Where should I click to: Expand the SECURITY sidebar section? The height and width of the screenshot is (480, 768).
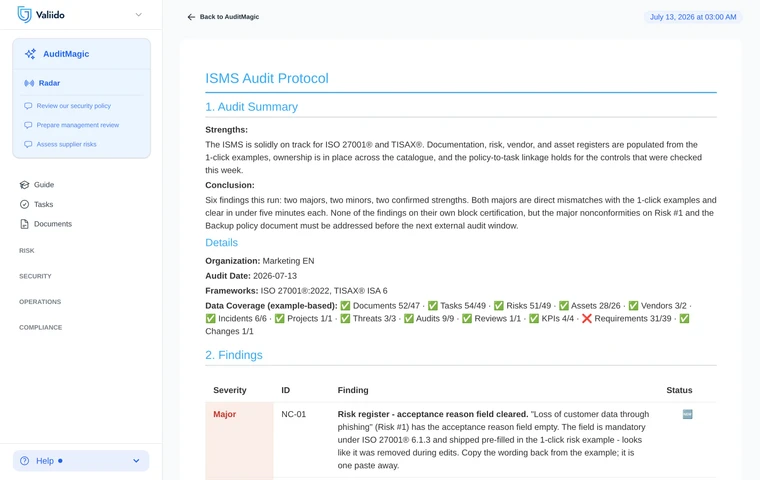35,276
